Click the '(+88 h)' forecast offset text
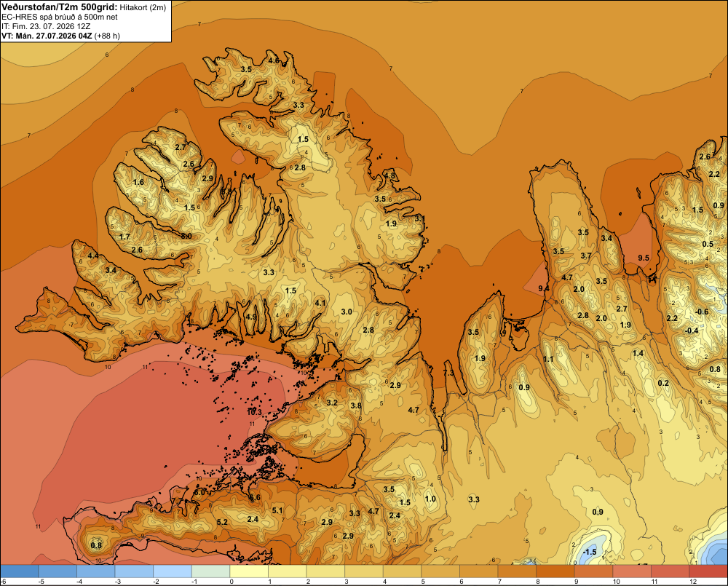 [107, 36]
